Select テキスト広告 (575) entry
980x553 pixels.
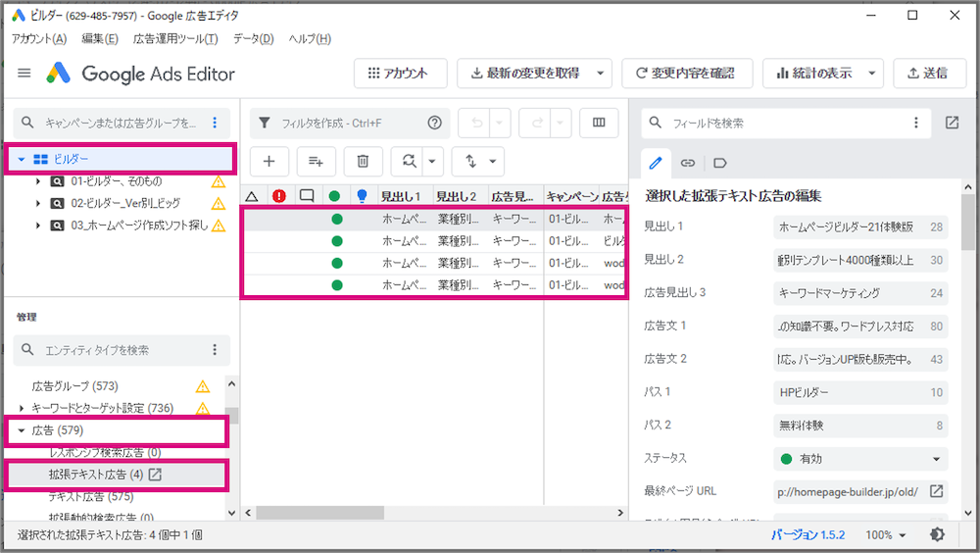click(91, 497)
